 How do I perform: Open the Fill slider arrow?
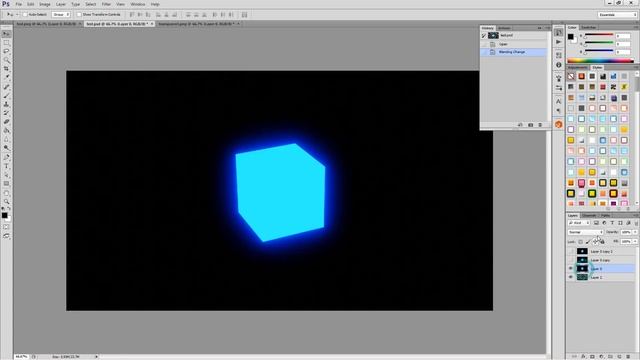click(x=635, y=242)
